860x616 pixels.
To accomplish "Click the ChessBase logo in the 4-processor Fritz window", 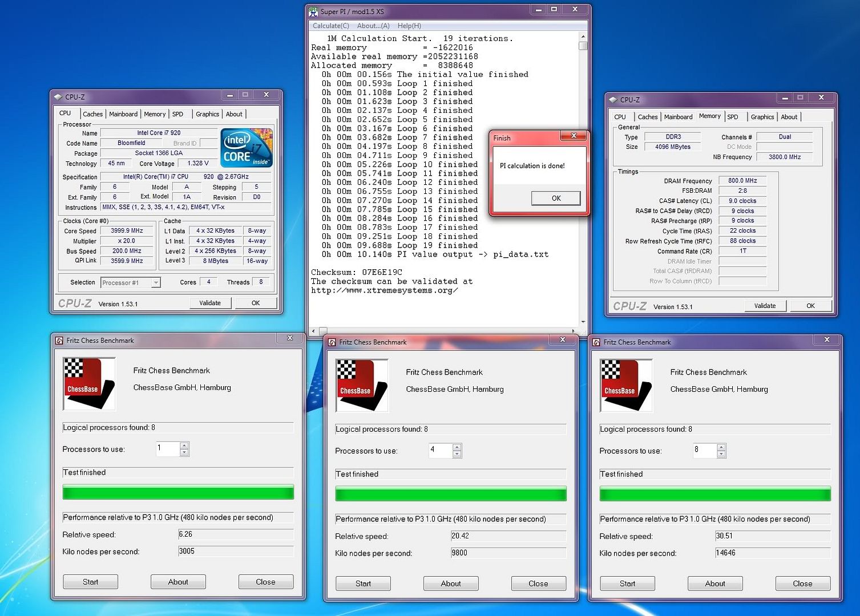I will 362,386.
